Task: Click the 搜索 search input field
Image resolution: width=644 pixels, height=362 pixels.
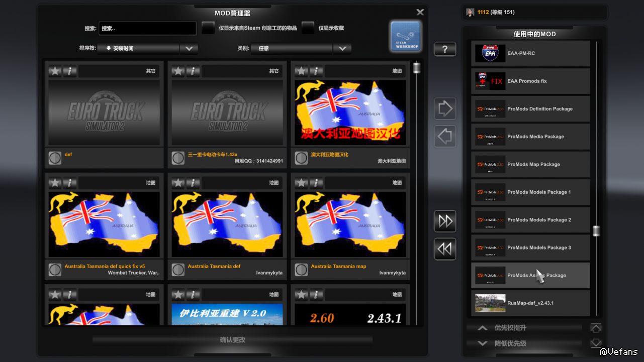Action: click(147, 29)
